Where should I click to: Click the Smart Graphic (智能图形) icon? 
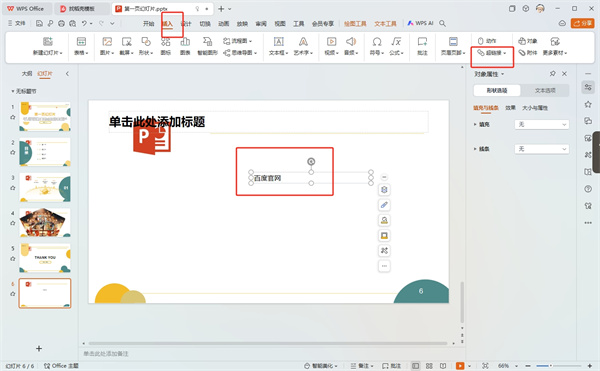(x=207, y=41)
